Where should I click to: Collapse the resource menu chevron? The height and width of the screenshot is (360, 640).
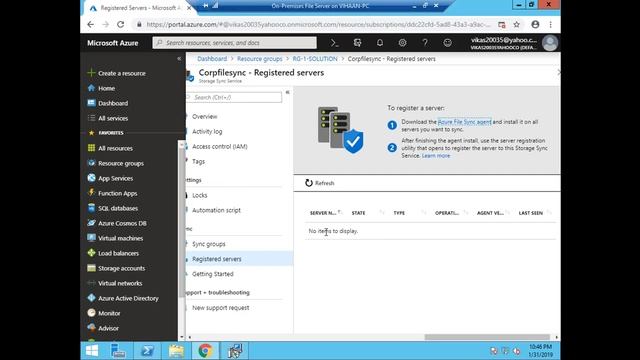pyautogui.click(x=287, y=93)
